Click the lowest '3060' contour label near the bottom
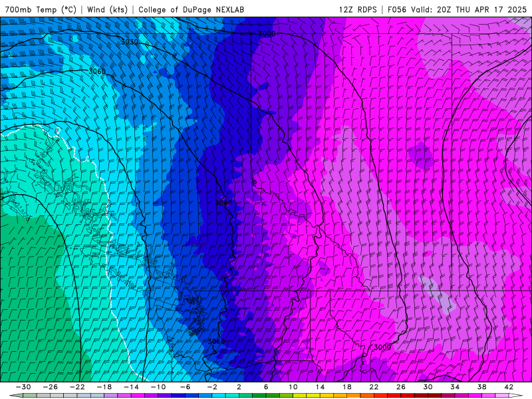 tap(216, 341)
